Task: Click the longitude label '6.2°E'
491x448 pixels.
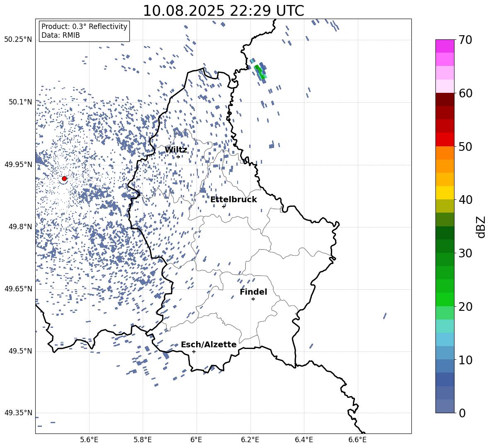Action: (250, 440)
